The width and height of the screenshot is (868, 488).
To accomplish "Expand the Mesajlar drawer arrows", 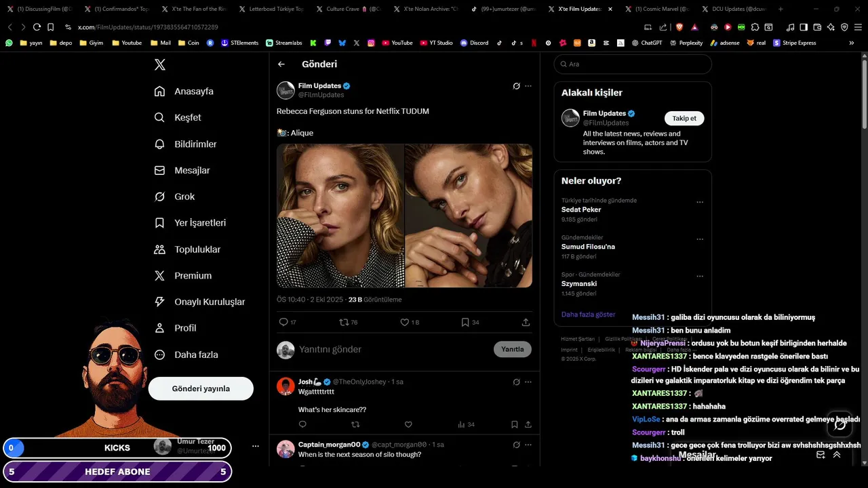I will (x=837, y=455).
